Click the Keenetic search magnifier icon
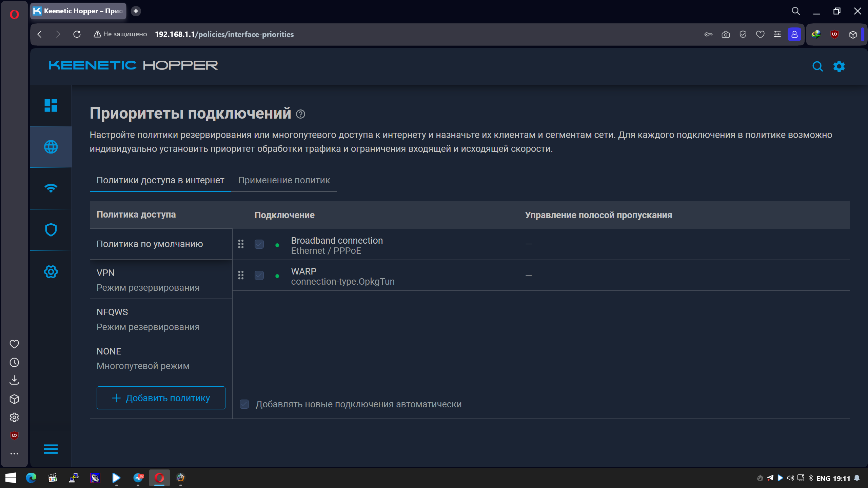The height and width of the screenshot is (488, 868). click(817, 66)
